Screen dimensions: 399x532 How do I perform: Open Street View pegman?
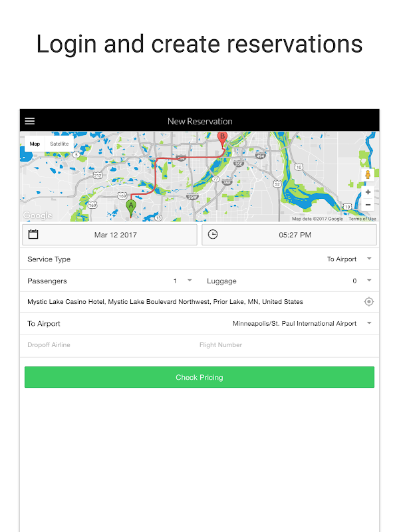[x=368, y=175]
